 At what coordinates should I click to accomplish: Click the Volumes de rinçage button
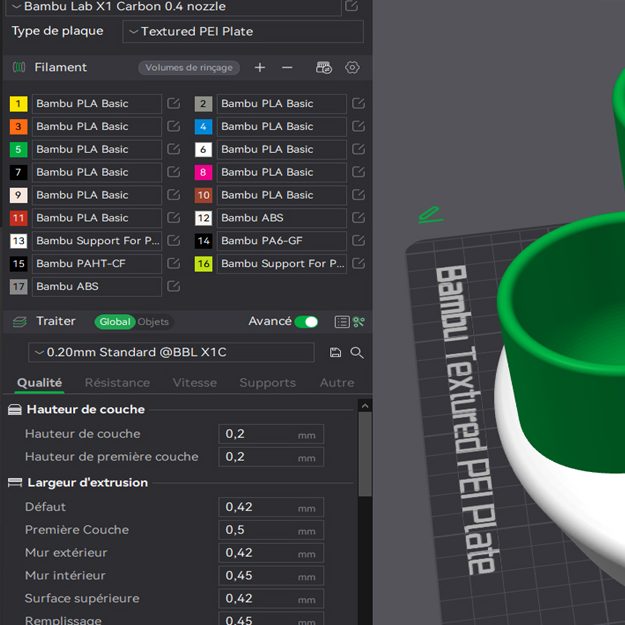point(189,68)
